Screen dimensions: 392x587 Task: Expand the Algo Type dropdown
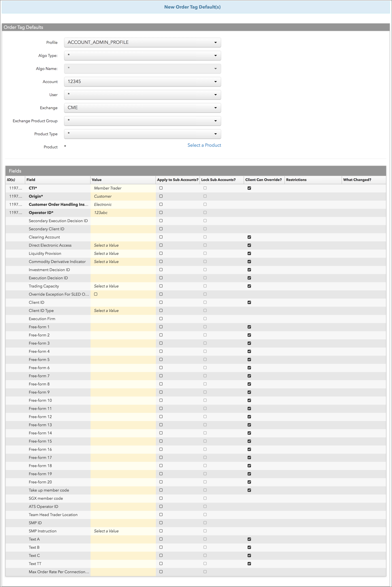coord(142,56)
